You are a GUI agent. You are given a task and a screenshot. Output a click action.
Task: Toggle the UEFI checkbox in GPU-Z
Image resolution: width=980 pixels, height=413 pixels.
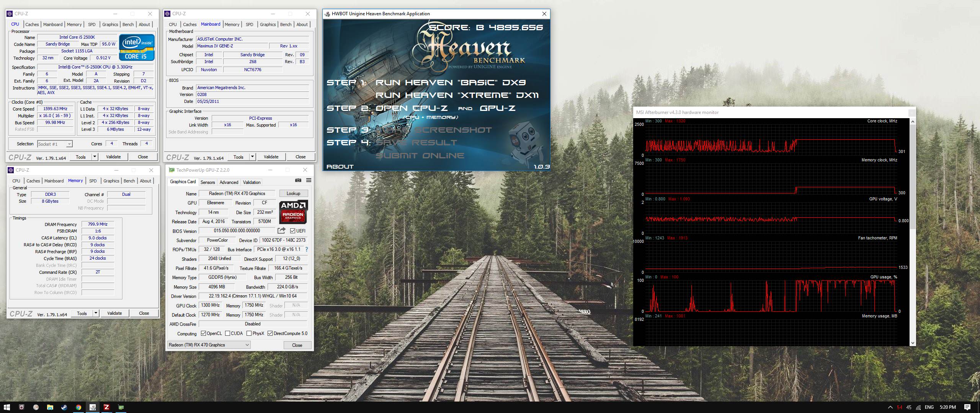click(x=292, y=231)
